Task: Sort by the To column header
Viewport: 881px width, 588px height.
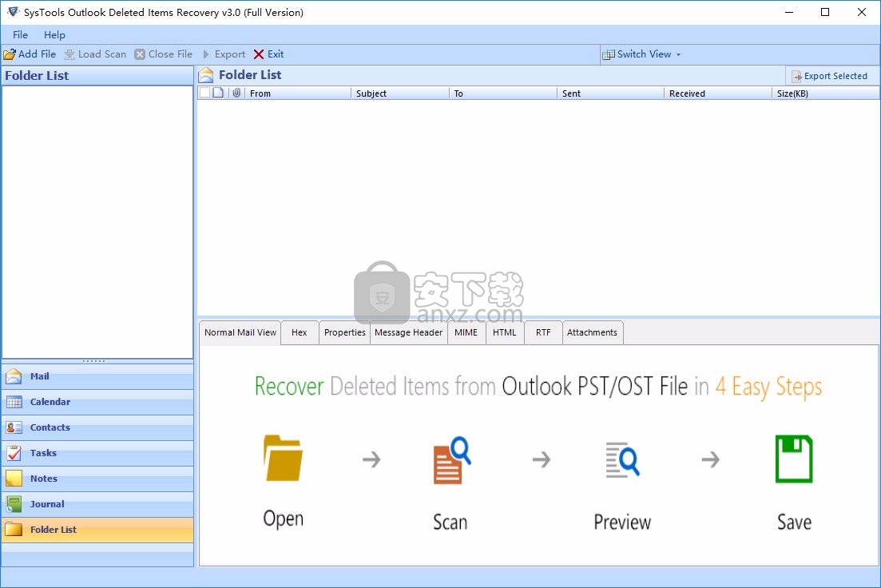Action: (x=503, y=93)
